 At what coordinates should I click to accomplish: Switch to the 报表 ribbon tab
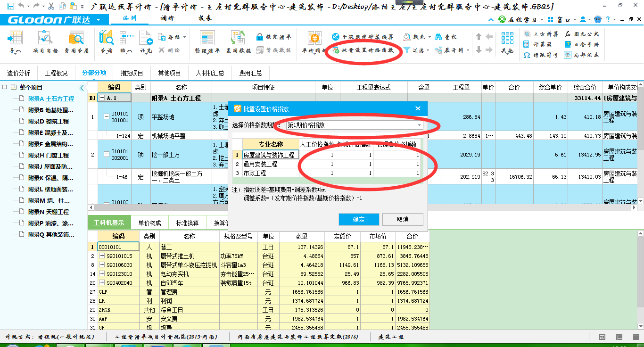(205, 18)
